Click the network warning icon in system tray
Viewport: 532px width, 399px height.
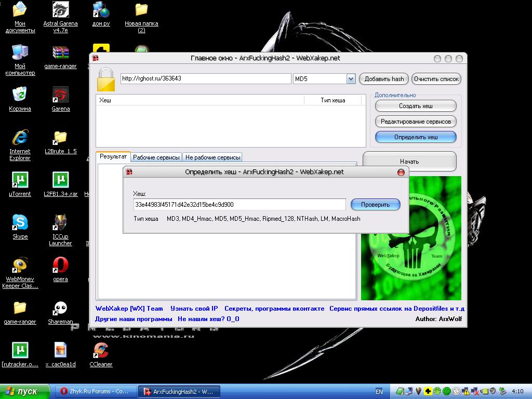465,392
